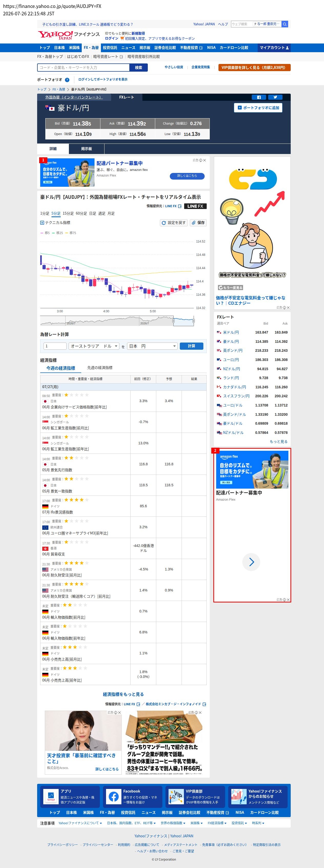Click 設定を戻す button
Viewport: 324px width, 868px height.
point(174,223)
